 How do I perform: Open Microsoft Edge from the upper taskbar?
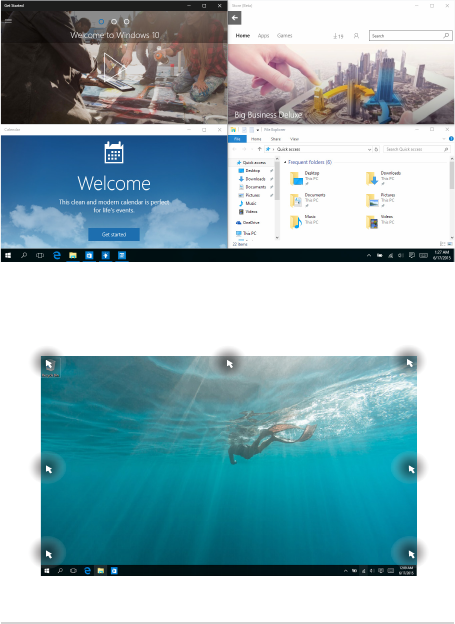[x=57, y=255]
